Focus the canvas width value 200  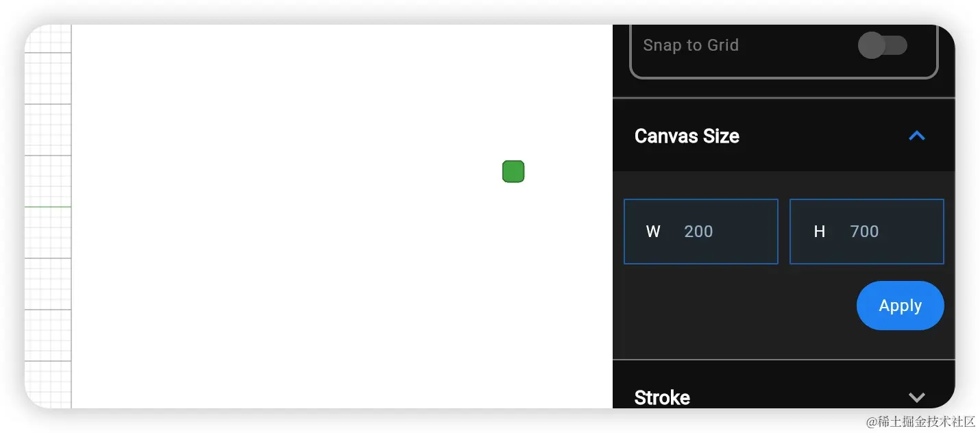[698, 232]
